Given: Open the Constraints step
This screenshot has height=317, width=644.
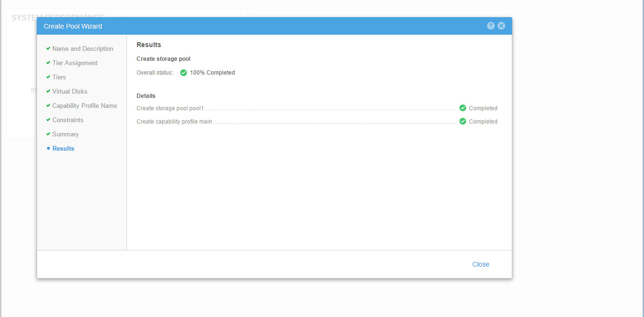Looking at the screenshot, I should coord(68,120).
